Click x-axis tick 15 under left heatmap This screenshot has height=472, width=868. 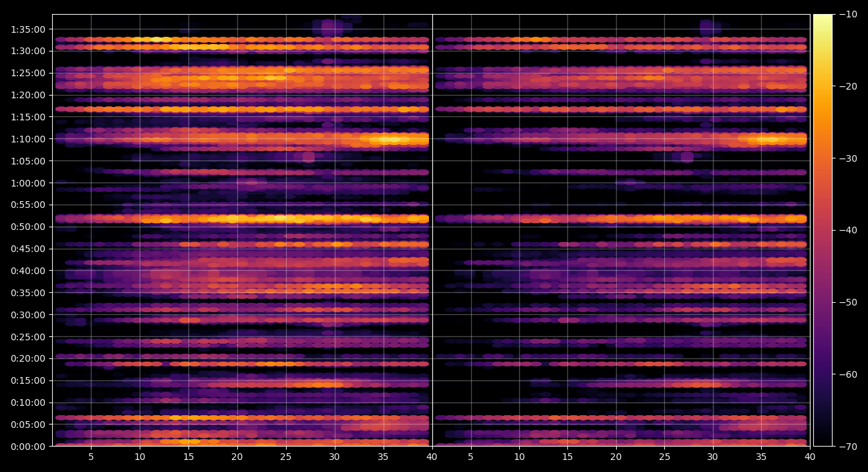[x=188, y=457]
